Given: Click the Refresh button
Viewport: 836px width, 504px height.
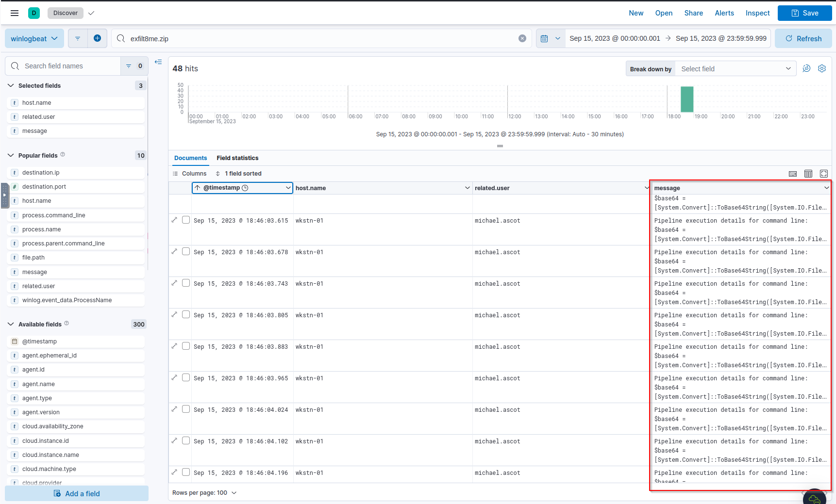Looking at the screenshot, I should (803, 38).
